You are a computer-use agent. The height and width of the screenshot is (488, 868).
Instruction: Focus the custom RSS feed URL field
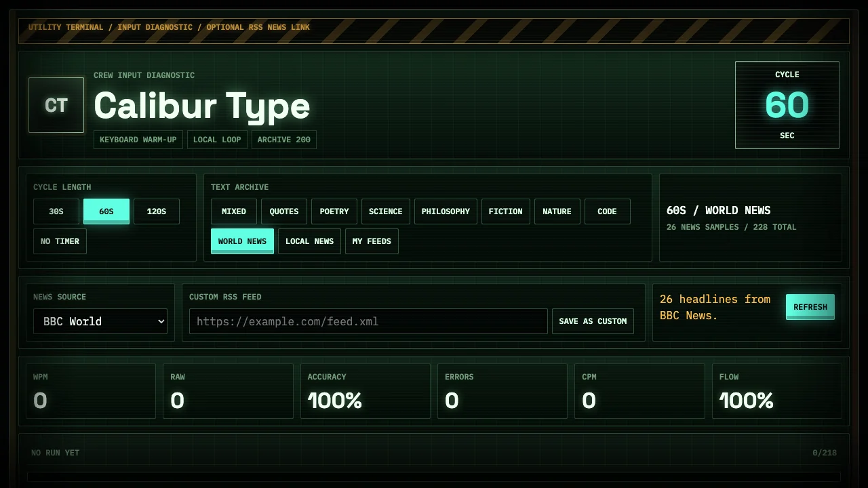click(x=368, y=321)
